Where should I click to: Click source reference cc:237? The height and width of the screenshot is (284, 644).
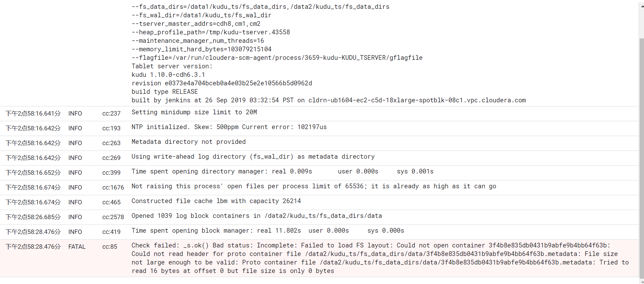(111, 114)
